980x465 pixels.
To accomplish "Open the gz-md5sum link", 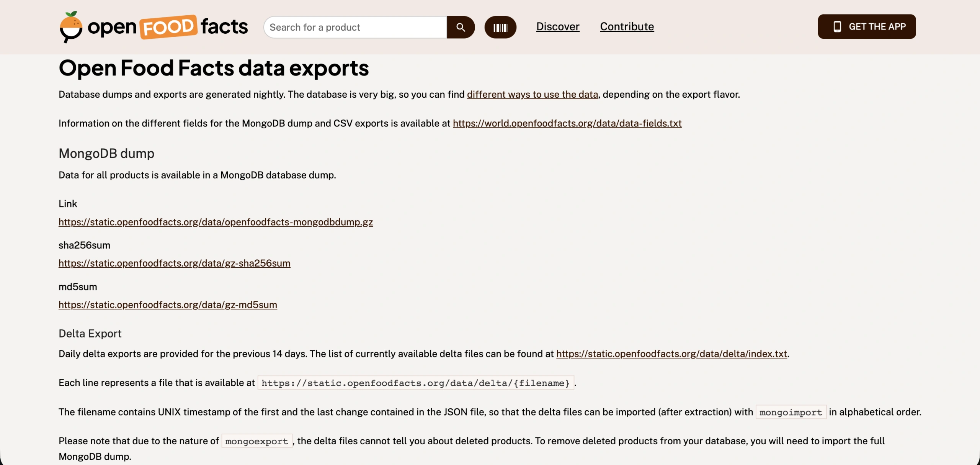I will pyautogui.click(x=168, y=305).
